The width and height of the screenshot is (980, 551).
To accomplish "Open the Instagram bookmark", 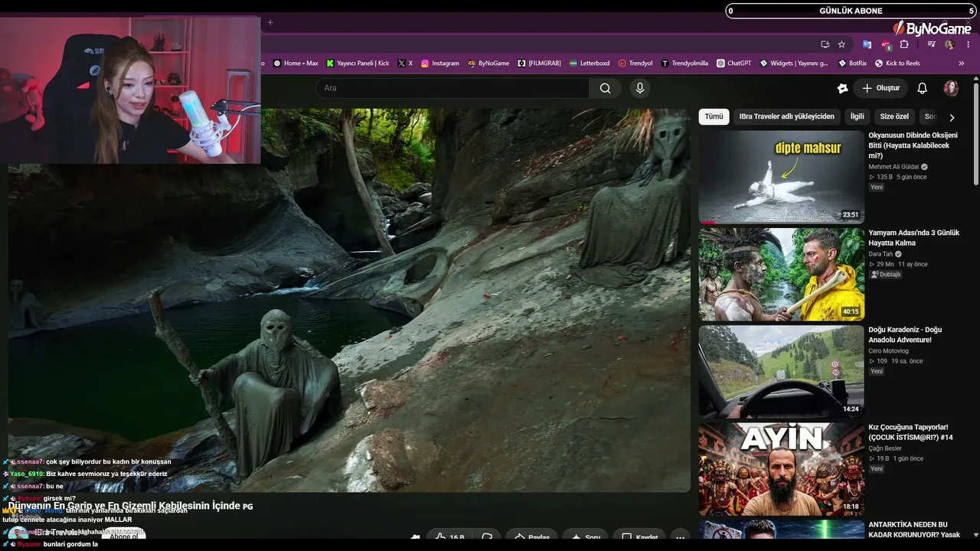I will point(440,64).
